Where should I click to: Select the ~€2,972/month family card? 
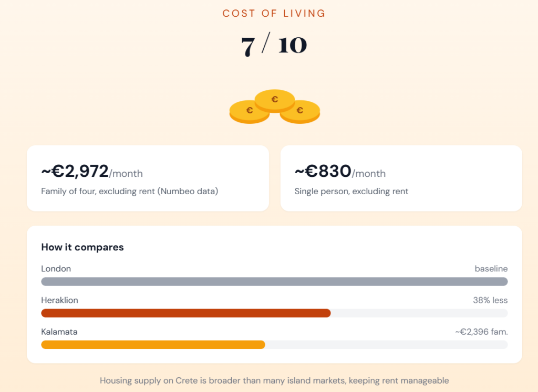pos(148,178)
